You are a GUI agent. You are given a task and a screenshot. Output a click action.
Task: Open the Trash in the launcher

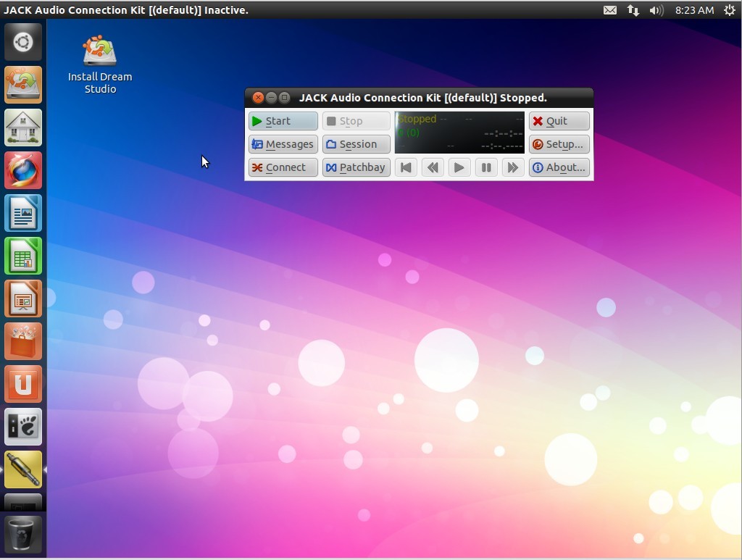click(23, 533)
